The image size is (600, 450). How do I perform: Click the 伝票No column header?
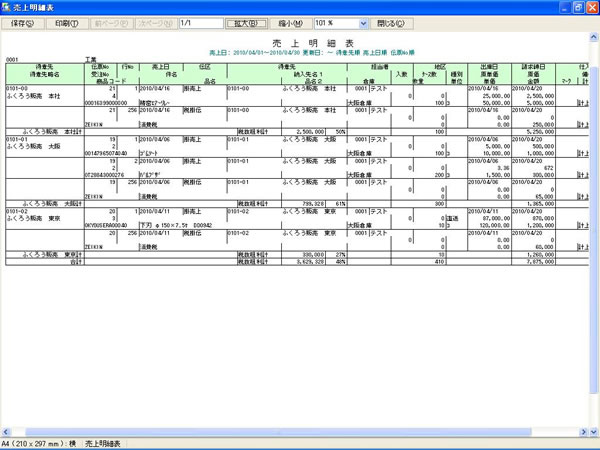100,67
